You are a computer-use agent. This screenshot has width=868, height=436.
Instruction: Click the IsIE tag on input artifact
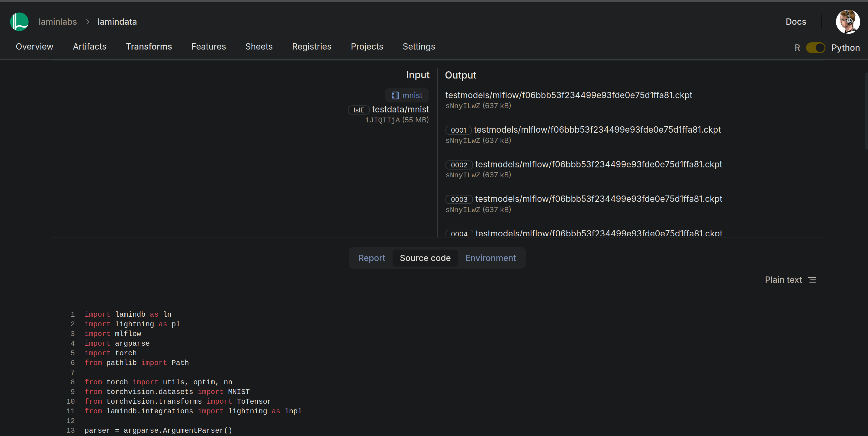coord(358,110)
